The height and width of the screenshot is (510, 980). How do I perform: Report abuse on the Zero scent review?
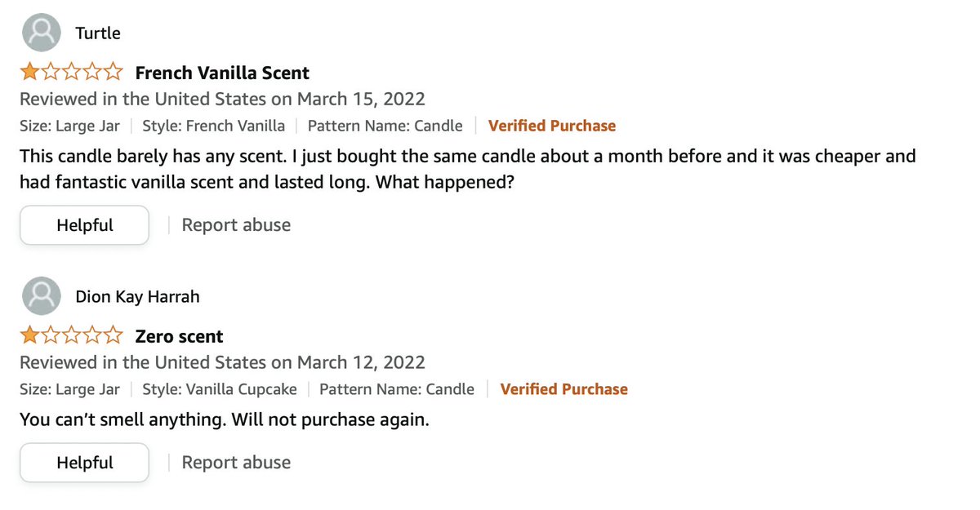(236, 463)
